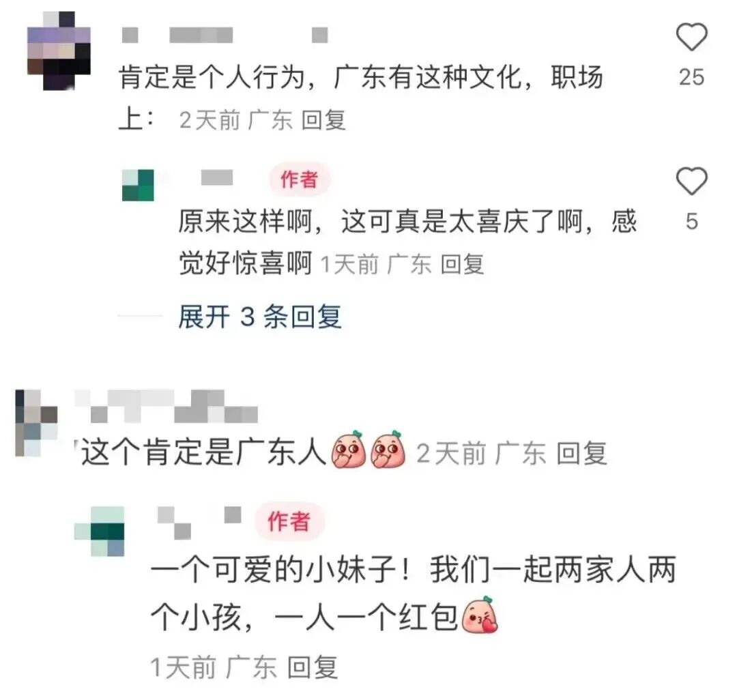
Task: Like the author's reply with 5 likes
Action: coord(691,181)
